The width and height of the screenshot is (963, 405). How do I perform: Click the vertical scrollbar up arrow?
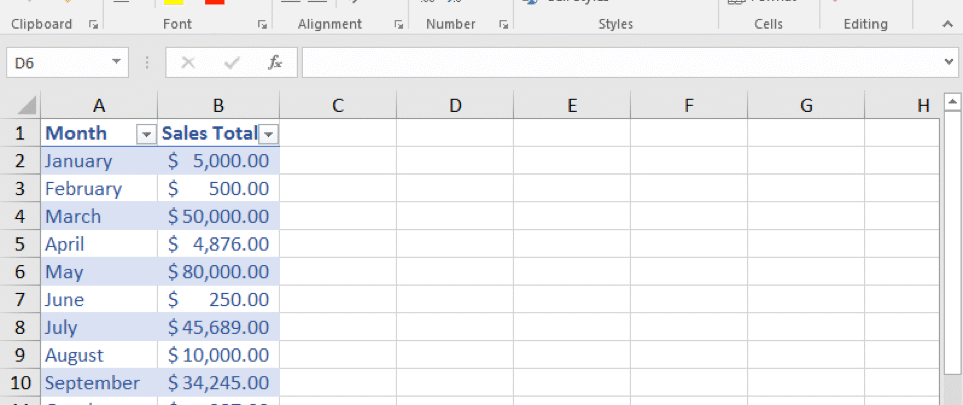[952, 102]
